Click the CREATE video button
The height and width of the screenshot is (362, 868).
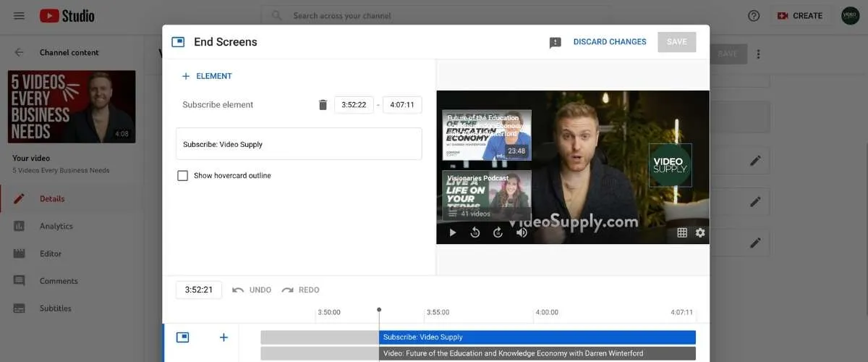[x=800, y=15]
